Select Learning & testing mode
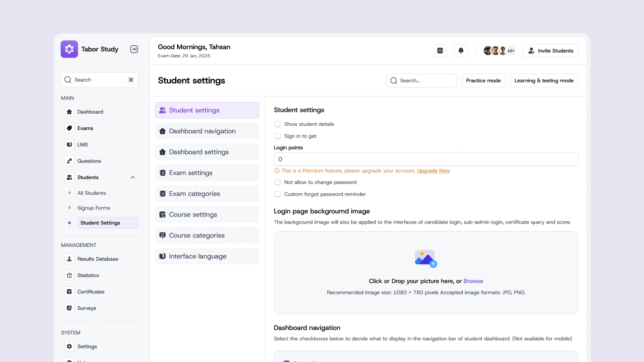Viewport: 644px width, 362px height. tap(544, 80)
